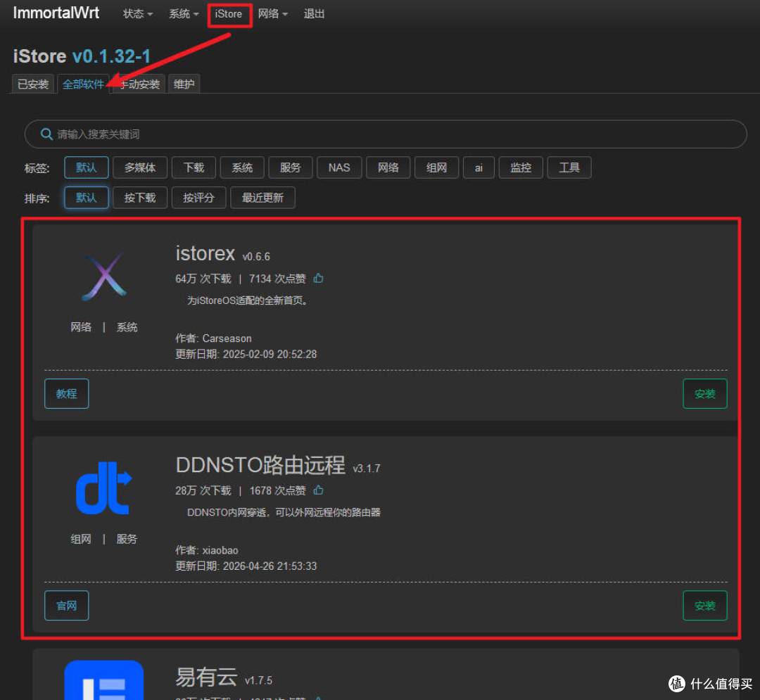Sort apps by 按评分
Viewport: 760px width, 700px height.
pyautogui.click(x=198, y=198)
